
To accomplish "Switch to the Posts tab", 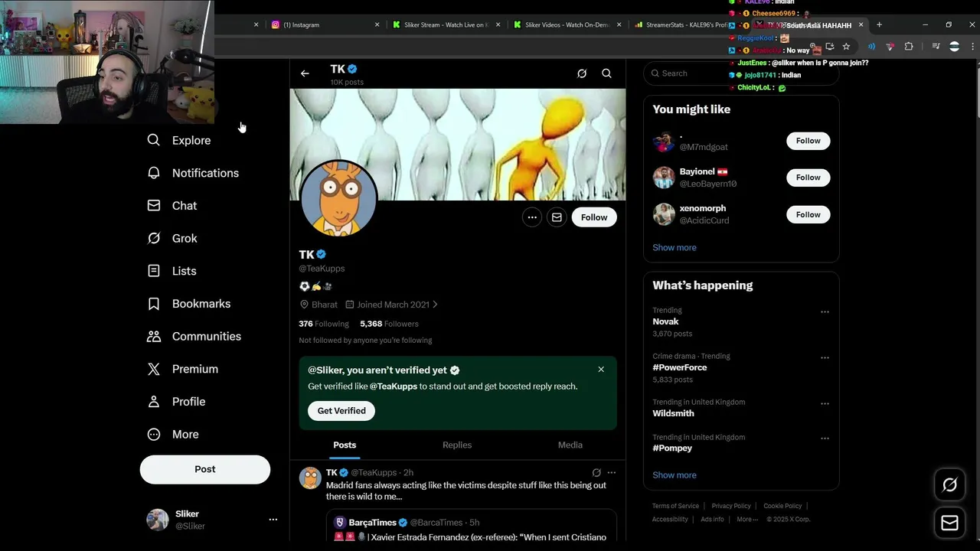I will (x=345, y=445).
